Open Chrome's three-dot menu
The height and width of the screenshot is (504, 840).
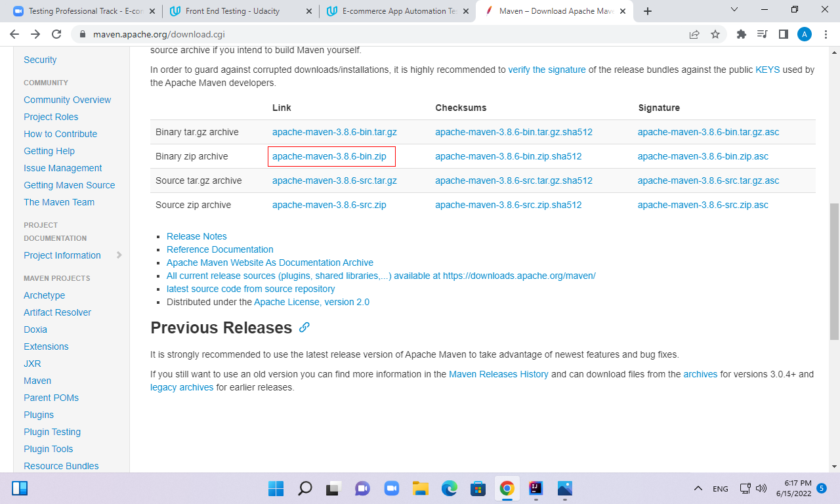[826, 34]
